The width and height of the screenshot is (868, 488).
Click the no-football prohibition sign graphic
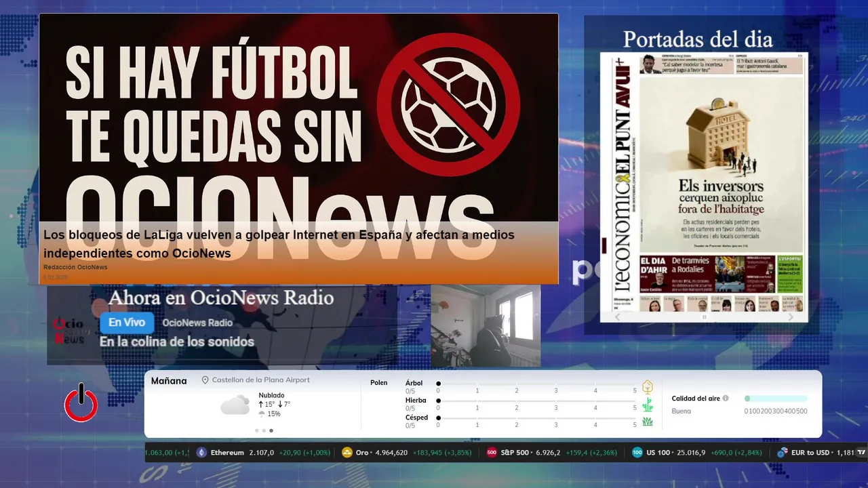coord(448,105)
